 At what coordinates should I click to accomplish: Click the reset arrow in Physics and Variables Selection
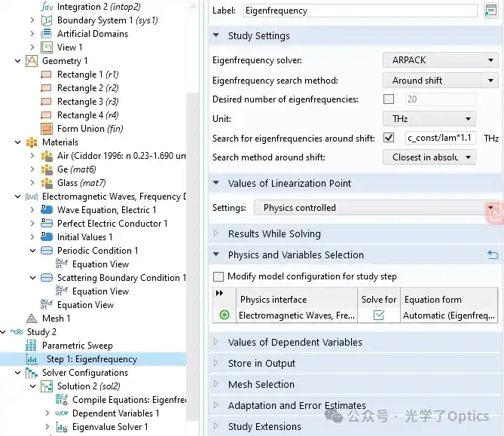pyautogui.click(x=493, y=255)
